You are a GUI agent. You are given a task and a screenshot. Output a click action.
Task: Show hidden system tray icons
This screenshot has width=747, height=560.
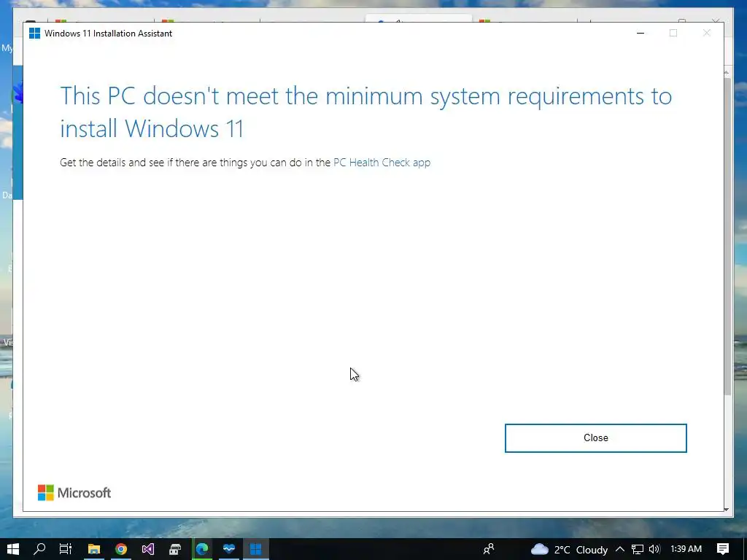620,549
